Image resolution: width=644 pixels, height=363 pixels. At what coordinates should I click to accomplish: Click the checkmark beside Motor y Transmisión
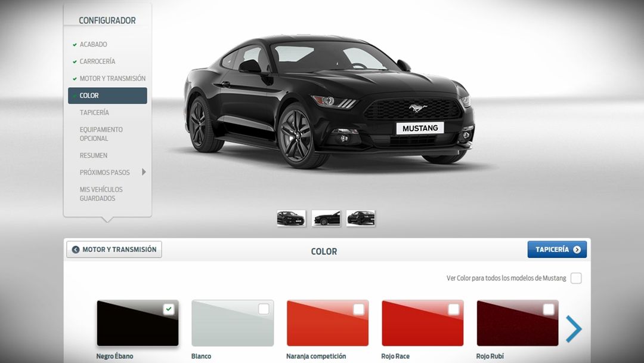coord(75,79)
